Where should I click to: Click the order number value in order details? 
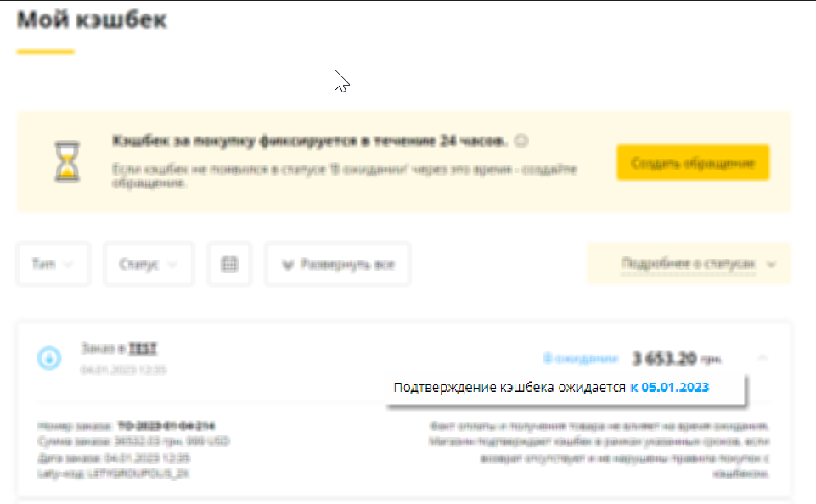click(166, 426)
